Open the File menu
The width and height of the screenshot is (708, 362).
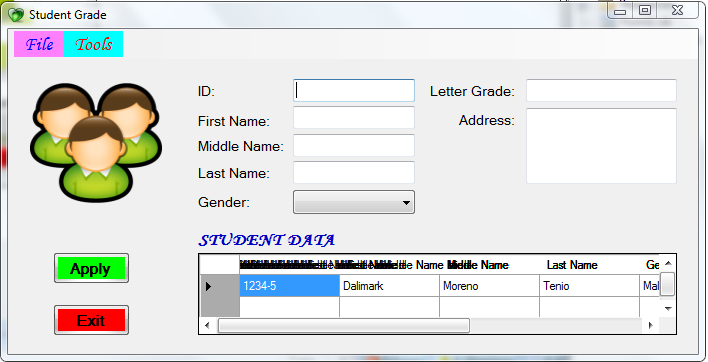coord(39,44)
